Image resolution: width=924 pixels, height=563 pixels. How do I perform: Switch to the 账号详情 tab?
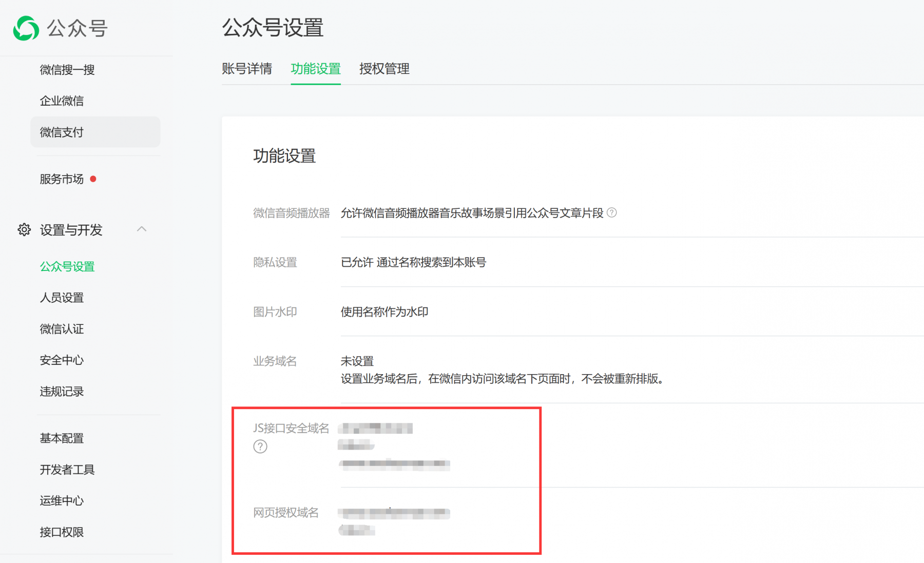tap(247, 68)
